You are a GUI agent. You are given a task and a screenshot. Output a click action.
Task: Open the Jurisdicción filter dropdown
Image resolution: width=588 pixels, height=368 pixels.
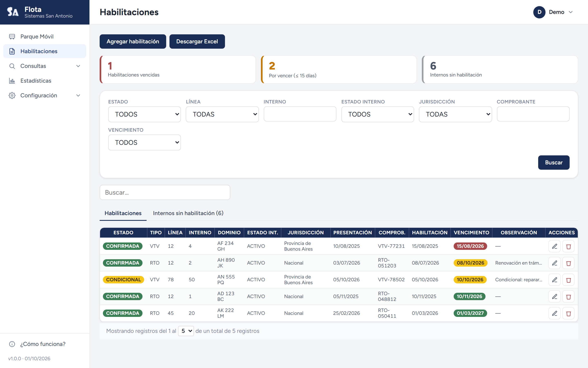tap(455, 114)
